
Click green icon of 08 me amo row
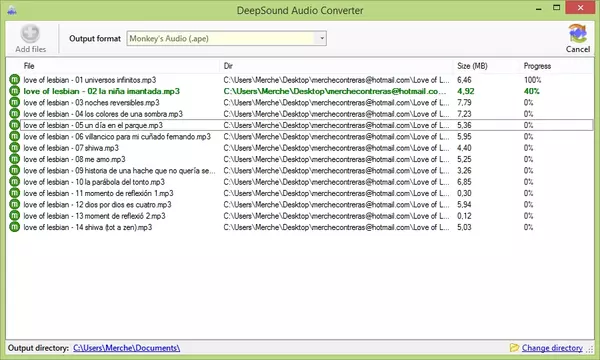[x=14, y=159]
